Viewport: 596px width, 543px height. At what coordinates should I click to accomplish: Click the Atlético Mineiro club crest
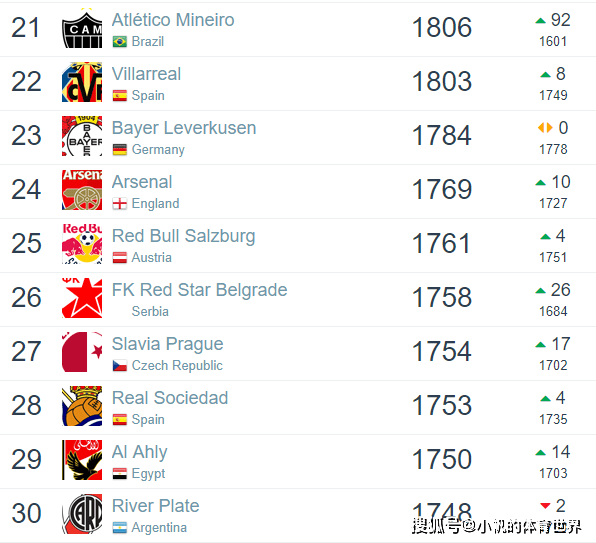click(x=82, y=28)
